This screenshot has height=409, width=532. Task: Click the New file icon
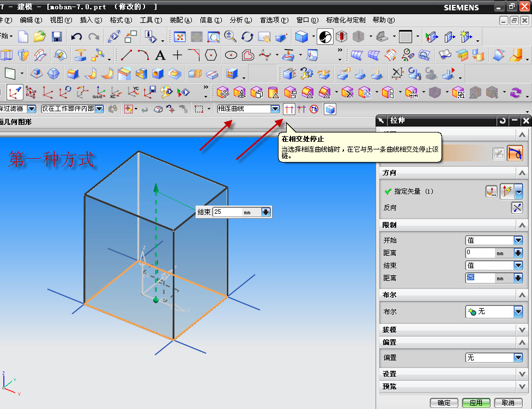coord(23,37)
